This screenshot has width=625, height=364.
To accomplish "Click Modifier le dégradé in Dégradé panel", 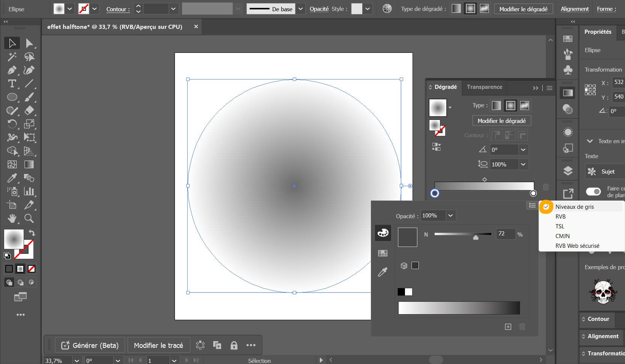I will 502,121.
